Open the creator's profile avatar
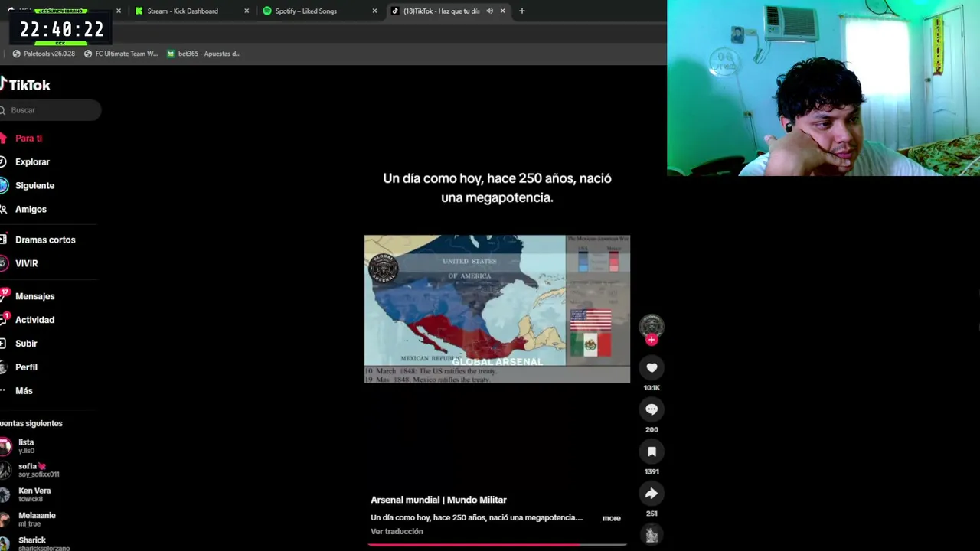 click(x=652, y=325)
